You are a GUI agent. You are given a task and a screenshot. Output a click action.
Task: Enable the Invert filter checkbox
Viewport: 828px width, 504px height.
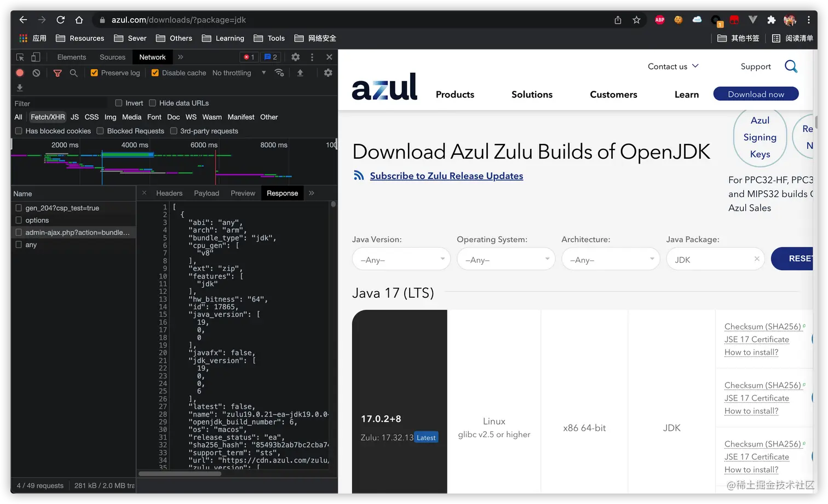pyautogui.click(x=118, y=103)
